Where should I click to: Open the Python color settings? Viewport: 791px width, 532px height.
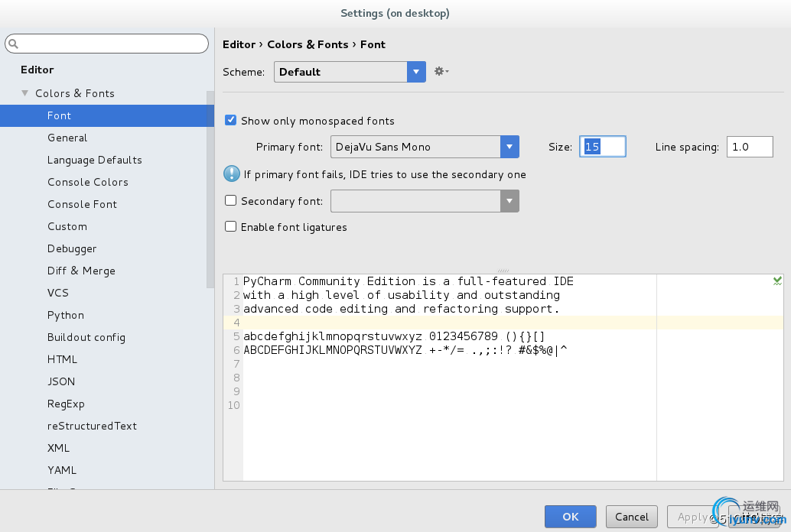(x=66, y=315)
